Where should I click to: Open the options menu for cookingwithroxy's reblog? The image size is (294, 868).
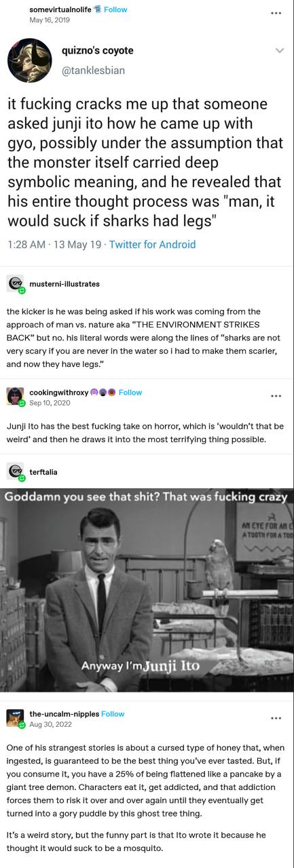(275, 396)
